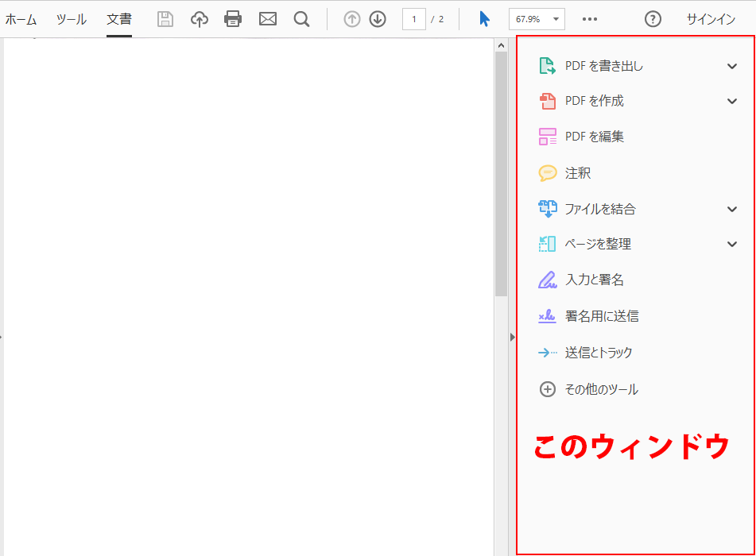
Task: Open その他のツール in the tools pane
Action: (x=601, y=389)
